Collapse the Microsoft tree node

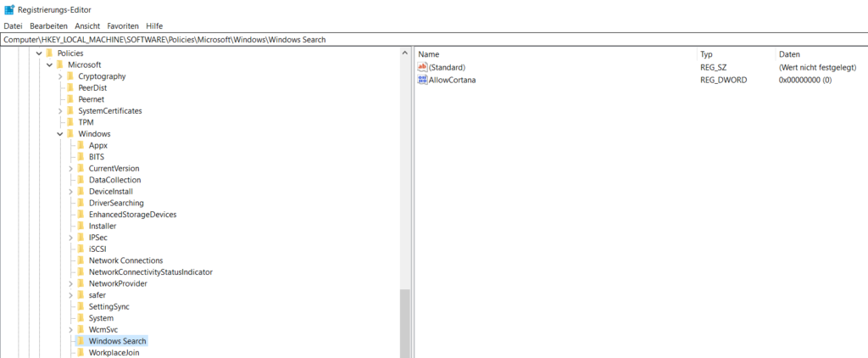pos(49,64)
